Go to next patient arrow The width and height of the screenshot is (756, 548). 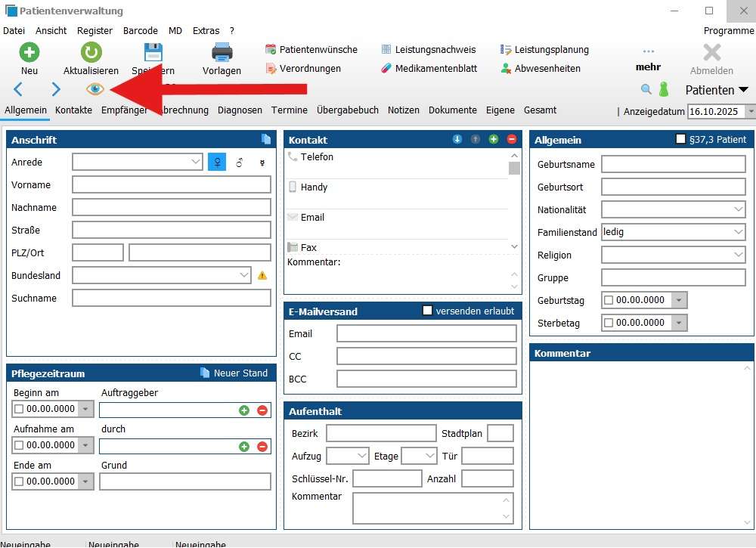click(56, 89)
